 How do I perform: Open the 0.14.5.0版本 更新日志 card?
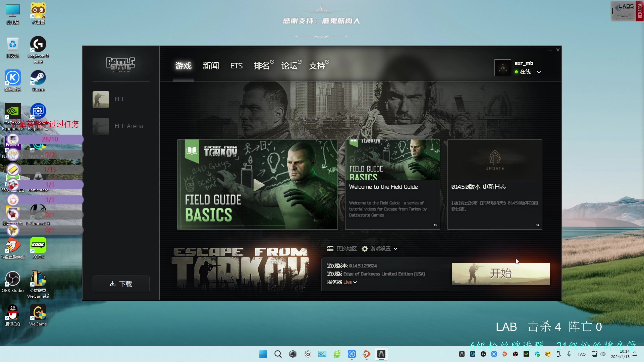pyautogui.click(x=495, y=184)
